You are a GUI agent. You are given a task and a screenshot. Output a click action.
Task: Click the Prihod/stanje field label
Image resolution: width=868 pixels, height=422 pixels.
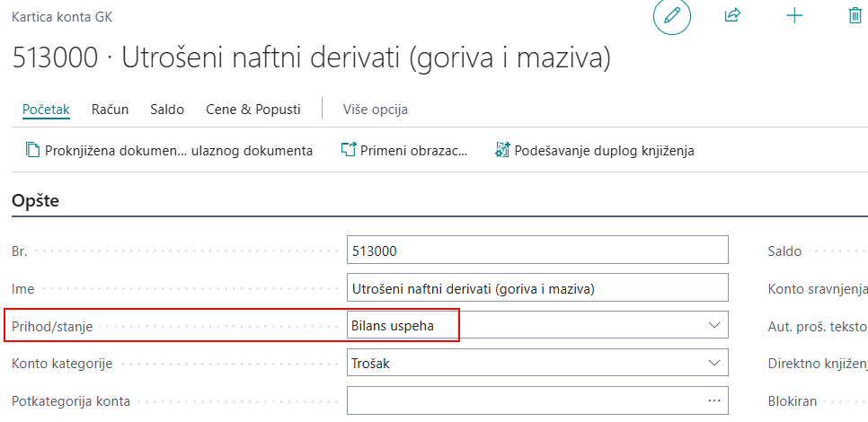tap(52, 326)
